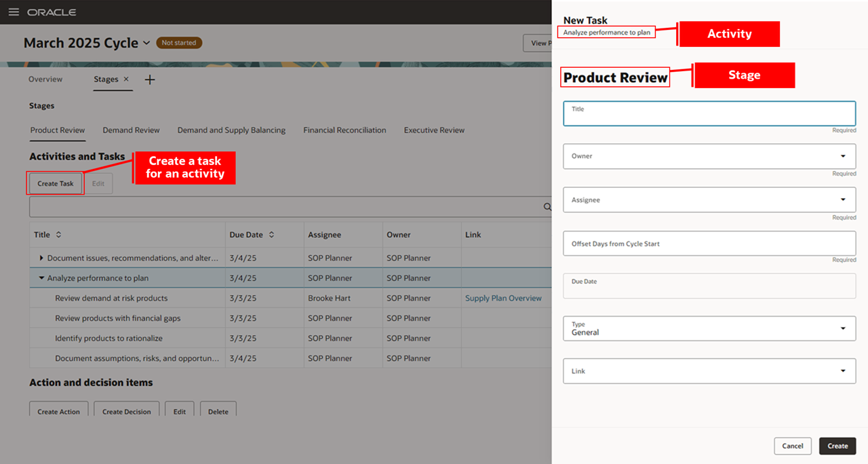Screen dimensions: 868x464
Task: Click the Title input field
Action: (x=709, y=113)
